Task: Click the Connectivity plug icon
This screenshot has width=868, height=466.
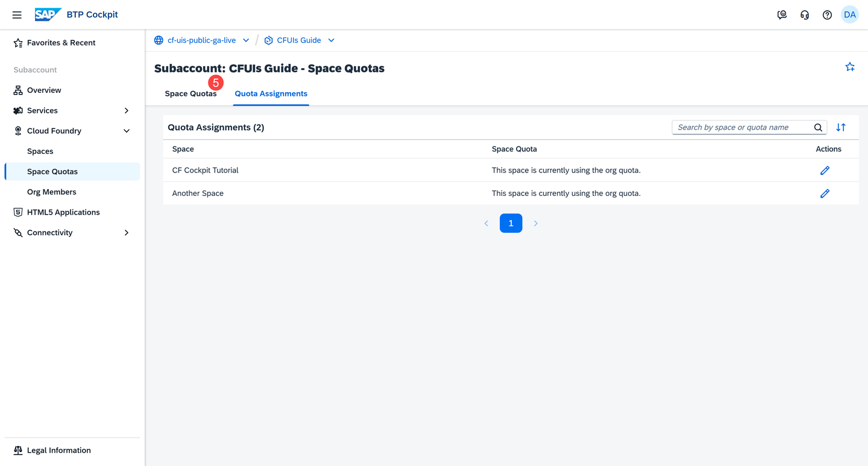Action: point(18,233)
